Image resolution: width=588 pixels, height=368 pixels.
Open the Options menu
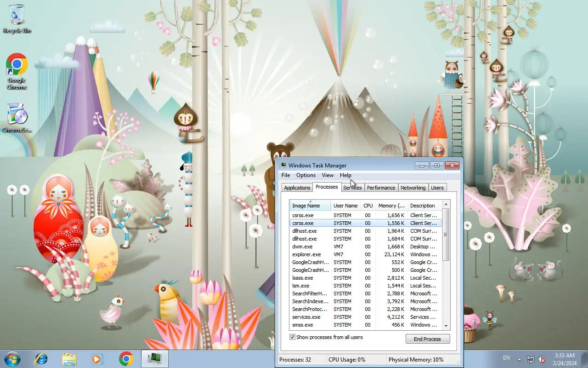coord(306,175)
